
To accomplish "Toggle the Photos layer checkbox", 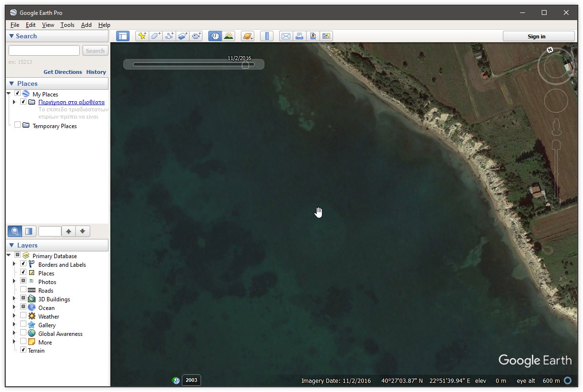I will pyautogui.click(x=23, y=281).
